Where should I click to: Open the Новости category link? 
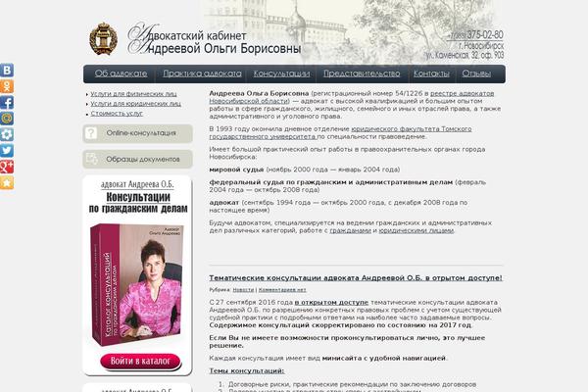click(x=243, y=290)
